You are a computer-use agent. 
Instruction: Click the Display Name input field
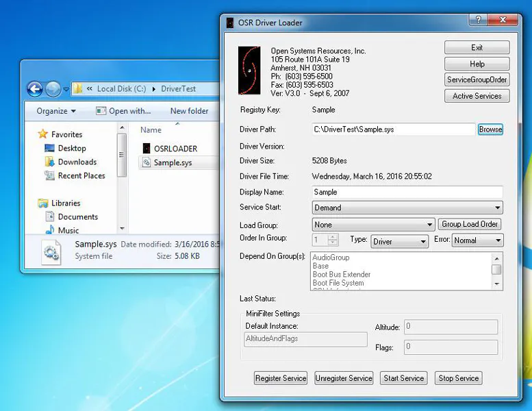click(x=407, y=192)
